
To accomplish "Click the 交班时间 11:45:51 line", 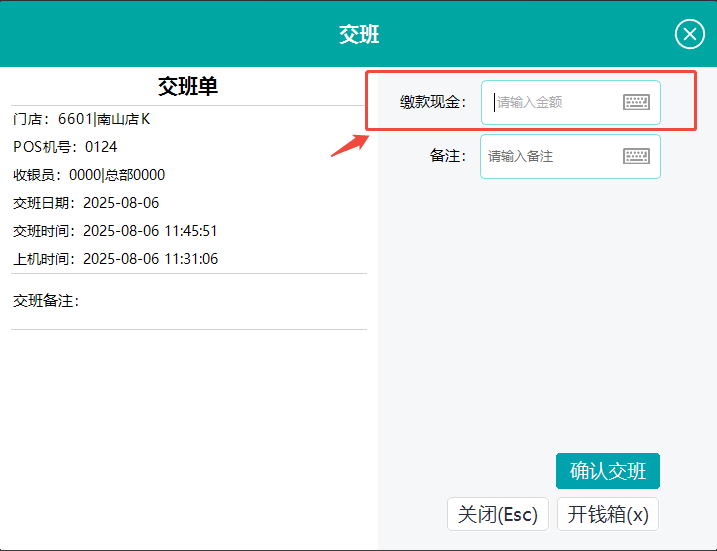I will click(x=115, y=231).
